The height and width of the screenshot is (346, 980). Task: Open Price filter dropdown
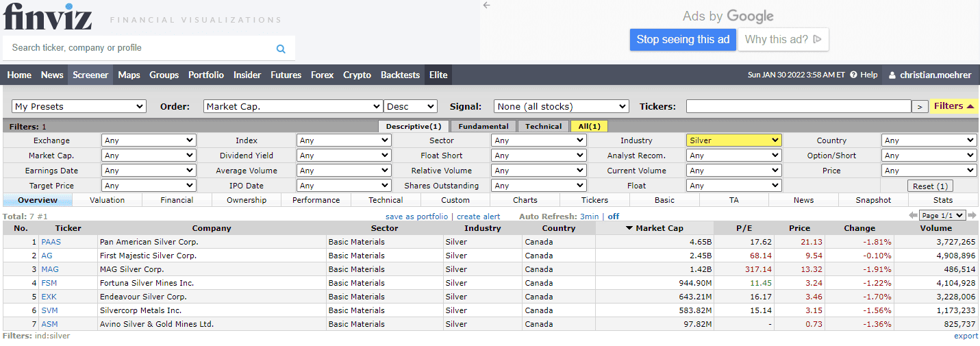929,171
